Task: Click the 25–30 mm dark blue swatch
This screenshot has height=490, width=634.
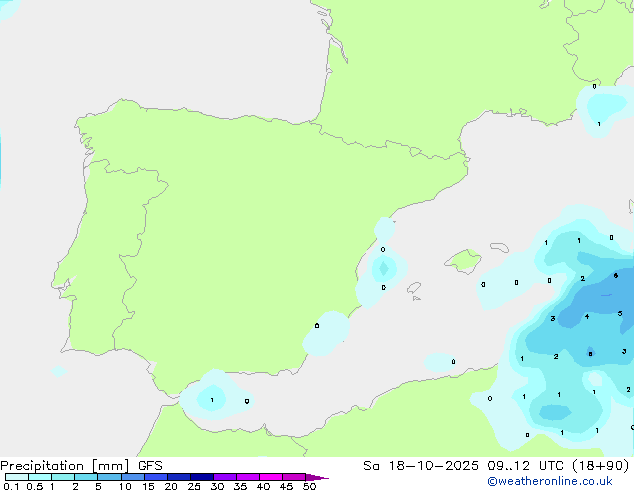Action: point(202,477)
